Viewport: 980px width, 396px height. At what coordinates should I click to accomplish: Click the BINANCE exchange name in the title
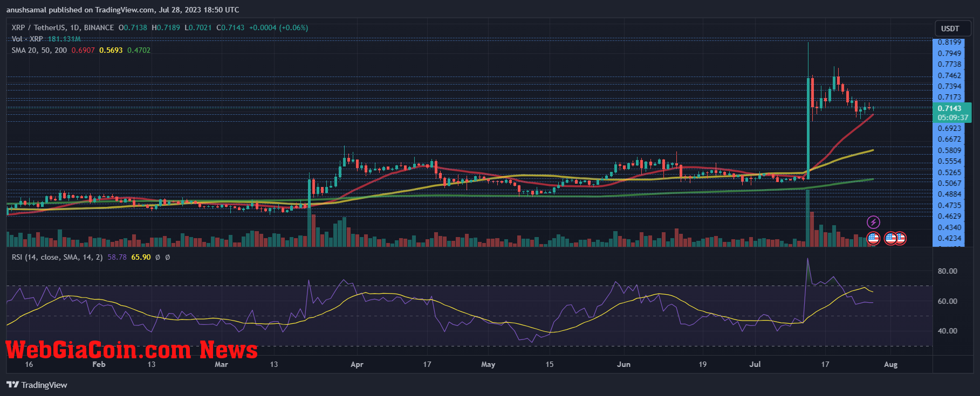pyautogui.click(x=99, y=27)
